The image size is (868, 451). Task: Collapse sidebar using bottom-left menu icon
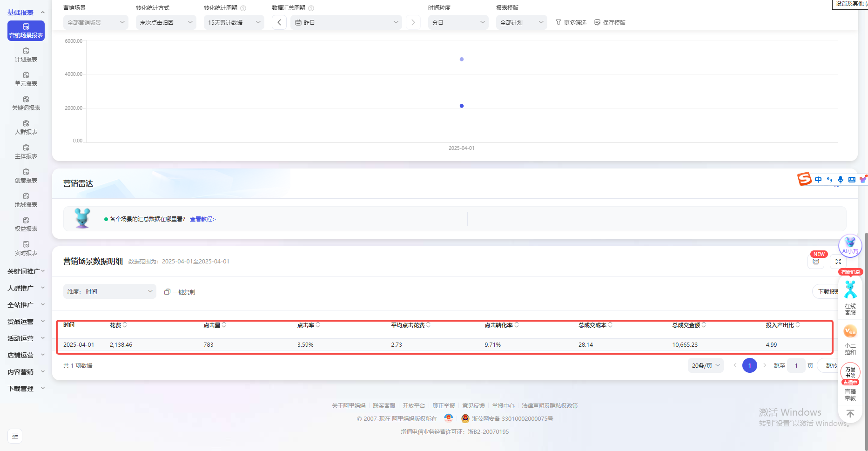click(15, 436)
